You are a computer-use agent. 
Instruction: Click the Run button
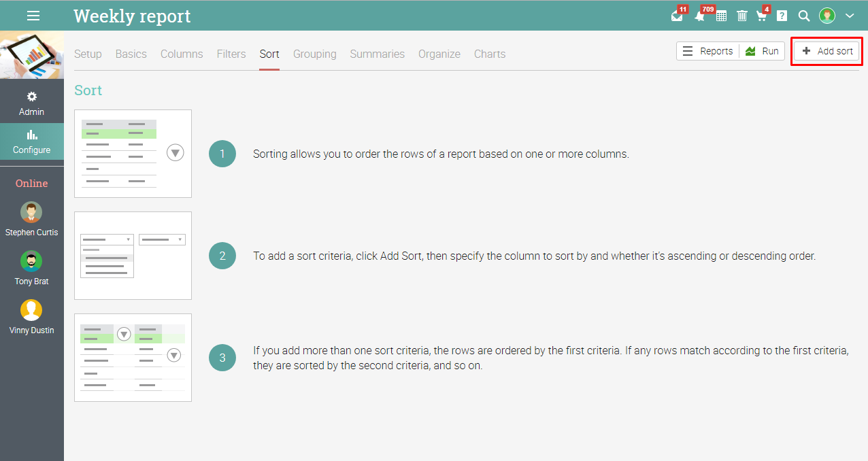pos(762,51)
